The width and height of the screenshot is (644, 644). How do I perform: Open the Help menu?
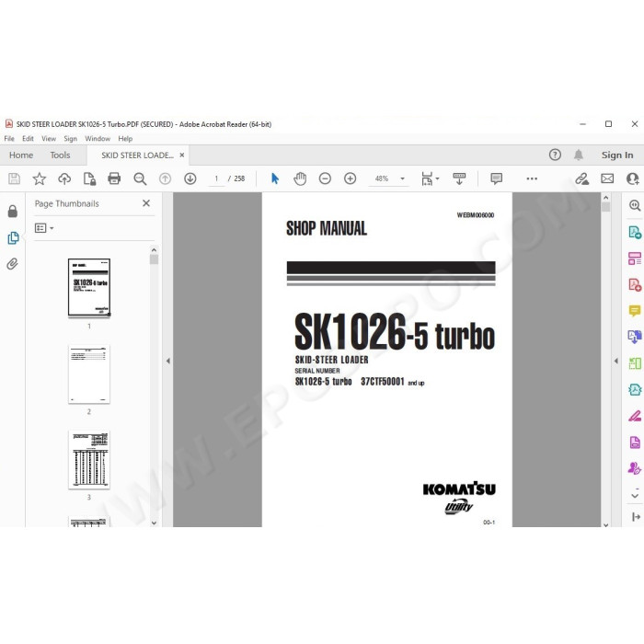125,139
